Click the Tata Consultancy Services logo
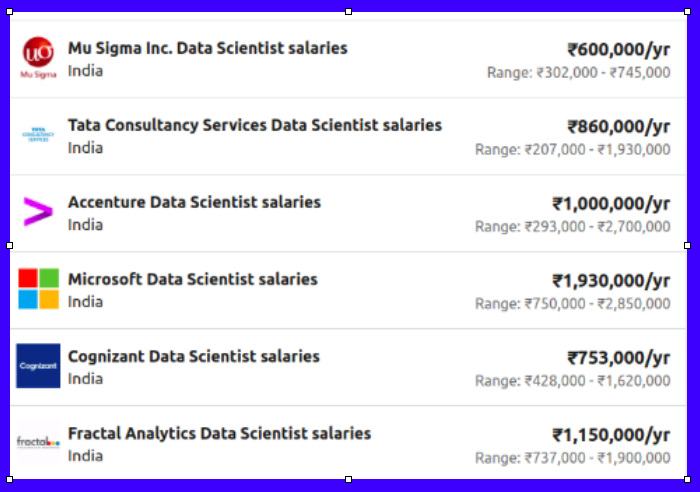This screenshot has height=492, width=700. tap(38, 135)
